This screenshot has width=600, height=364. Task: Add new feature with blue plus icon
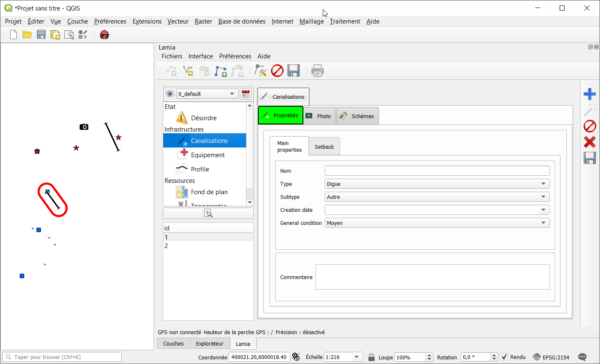point(589,94)
